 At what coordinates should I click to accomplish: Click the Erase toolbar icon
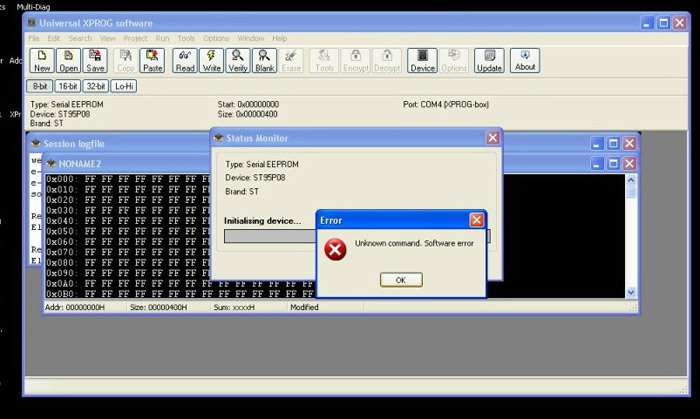coord(291,61)
